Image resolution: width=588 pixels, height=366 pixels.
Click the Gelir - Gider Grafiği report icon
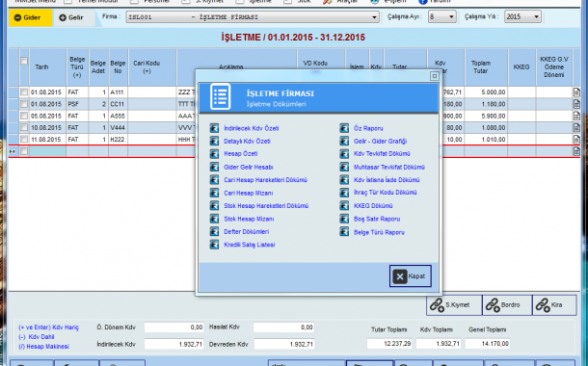[x=344, y=142]
